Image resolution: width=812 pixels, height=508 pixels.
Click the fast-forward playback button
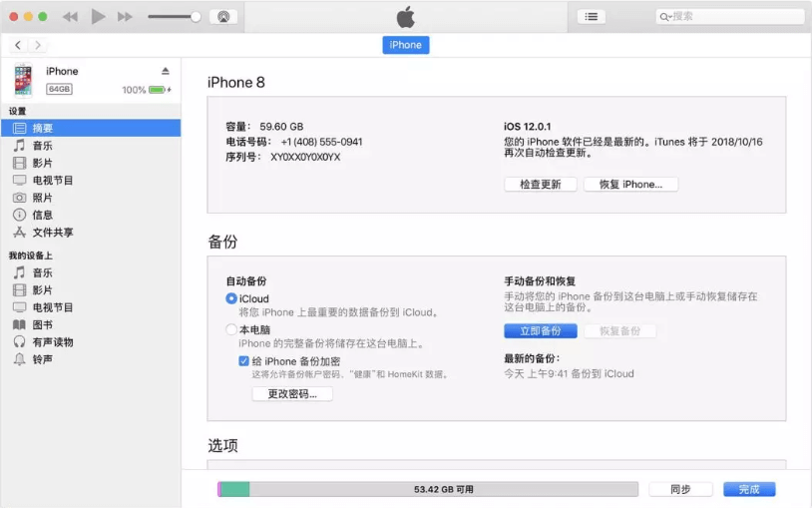point(125,17)
